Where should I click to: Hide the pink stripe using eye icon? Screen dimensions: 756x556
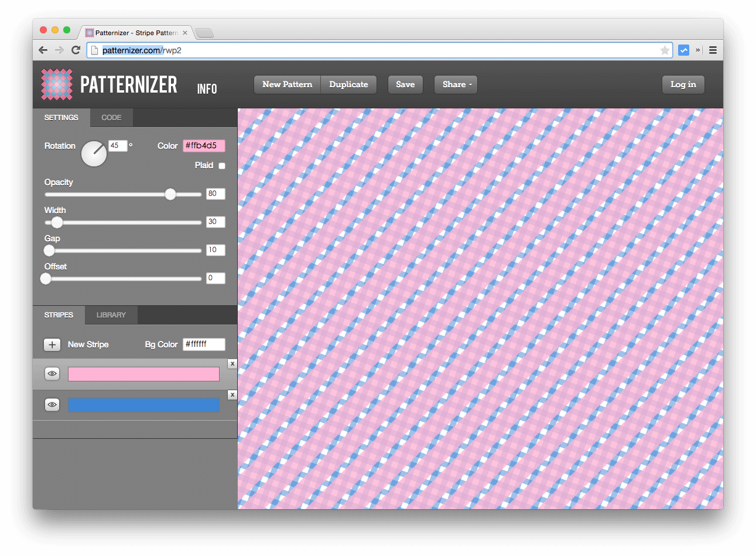pos(52,374)
